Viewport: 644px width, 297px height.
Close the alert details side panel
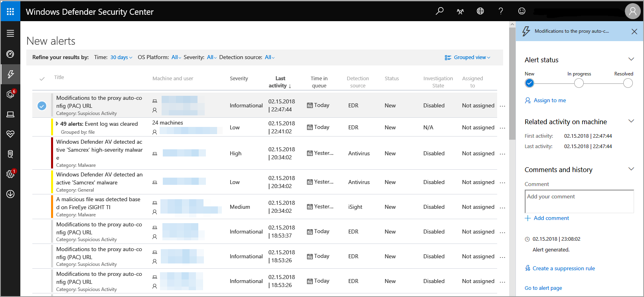634,32
